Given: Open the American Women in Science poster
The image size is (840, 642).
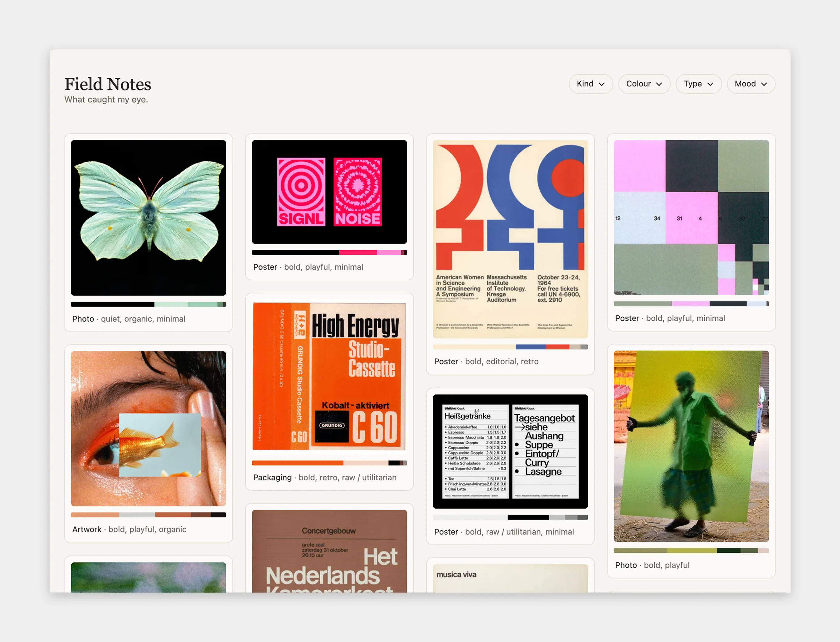Looking at the screenshot, I should (x=510, y=239).
